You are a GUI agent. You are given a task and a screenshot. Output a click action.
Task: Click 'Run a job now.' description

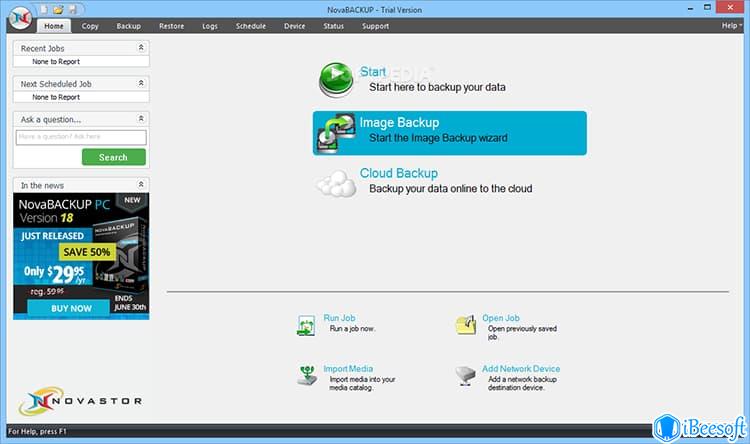tap(353, 329)
